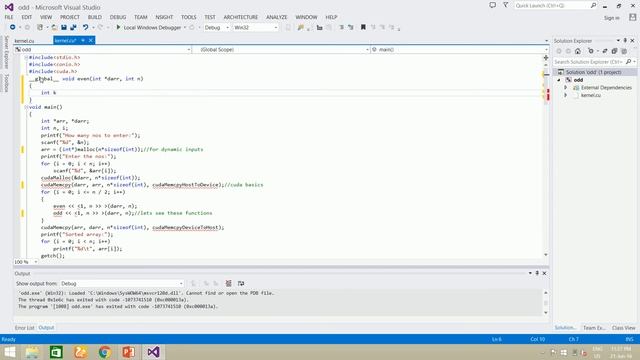Collapse the #include region outline toggle
Image resolution: width=640 pixels, height=360 pixels.
tap(26, 58)
